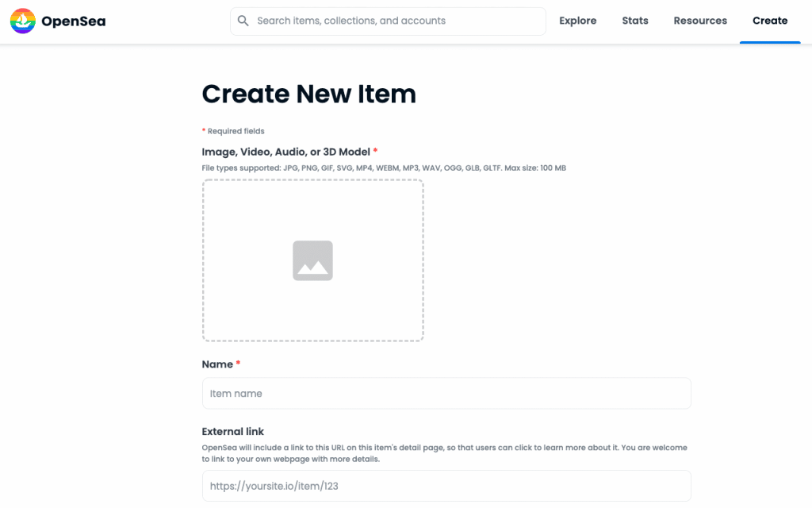The height and width of the screenshot is (508, 812).
Task: Open the Stats menu
Action: coord(635,21)
